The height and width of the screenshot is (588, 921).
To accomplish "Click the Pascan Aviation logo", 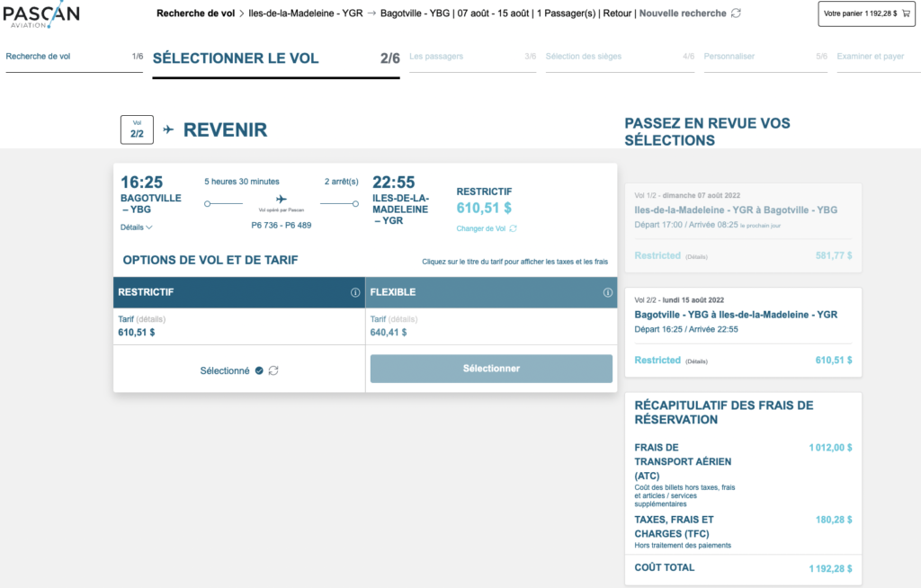I will (40, 15).
